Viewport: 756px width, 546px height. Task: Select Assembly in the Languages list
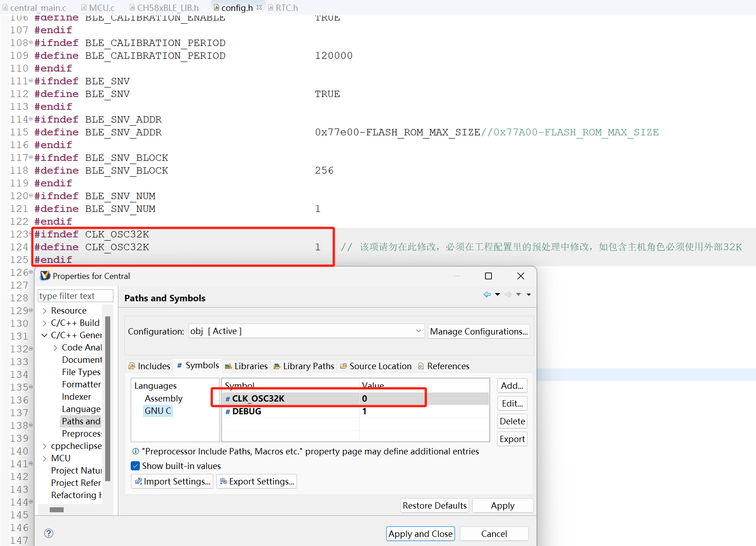coord(163,398)
